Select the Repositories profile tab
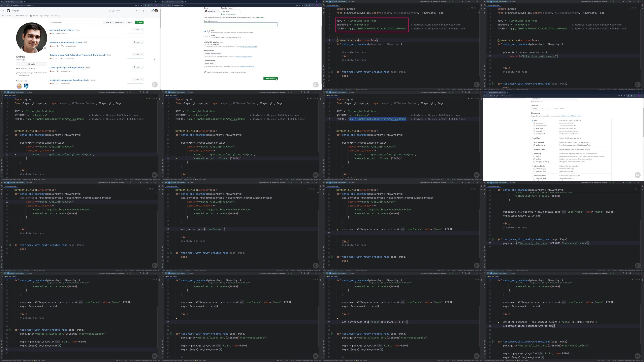The width and height of the screenshot is (644, 362). (21, 16)
